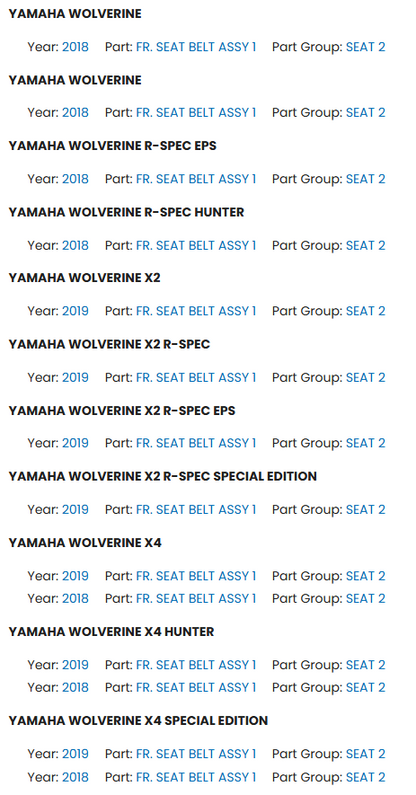Open 2019 SEAT 2 group under Wolverine X4 Special Edition
The height and width of the screenshot is (795, 416).
coord(365,754)
